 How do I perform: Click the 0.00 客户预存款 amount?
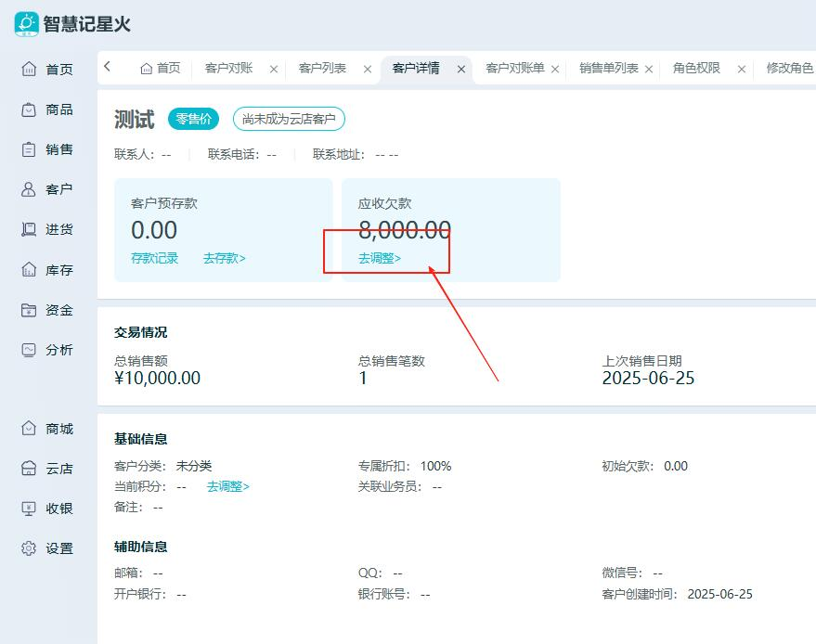click(154, 230)
